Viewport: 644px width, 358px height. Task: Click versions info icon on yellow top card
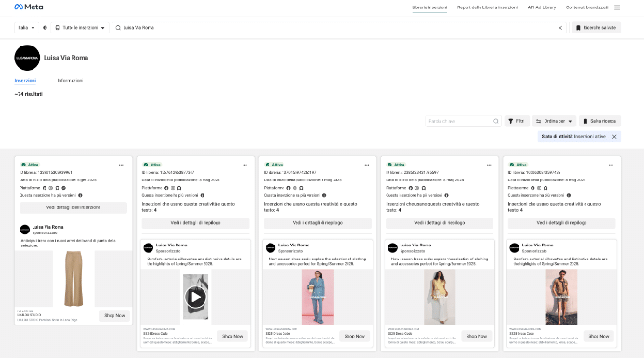[x=446, y=195]
